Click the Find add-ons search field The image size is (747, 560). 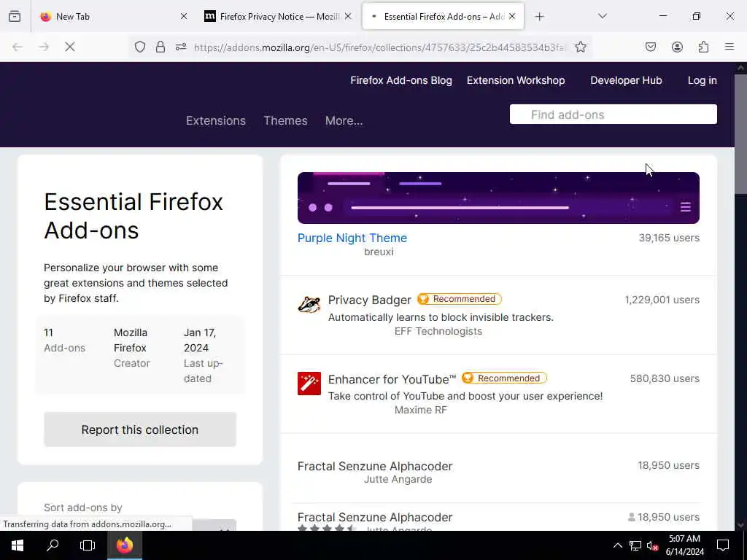point(613,114)
